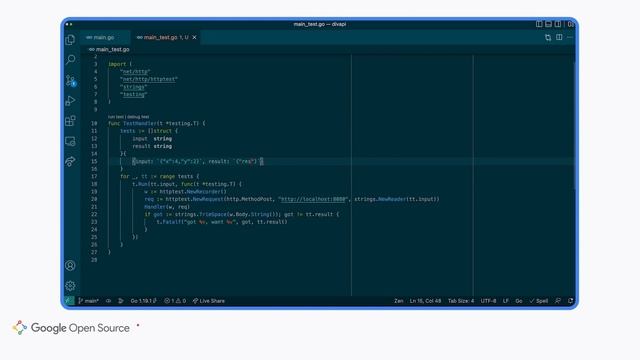Toggle secondary sidebar layout icon
The width and height of the screenshot is (640, 360).
tap(558, 24)
